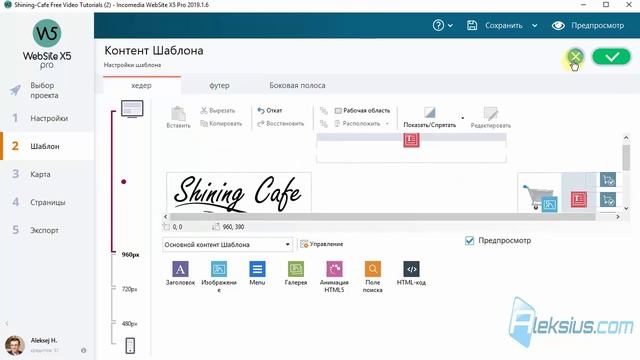Collapse the sidebar with left chevron
Viewport: 640px width, 360px height.
7,323
